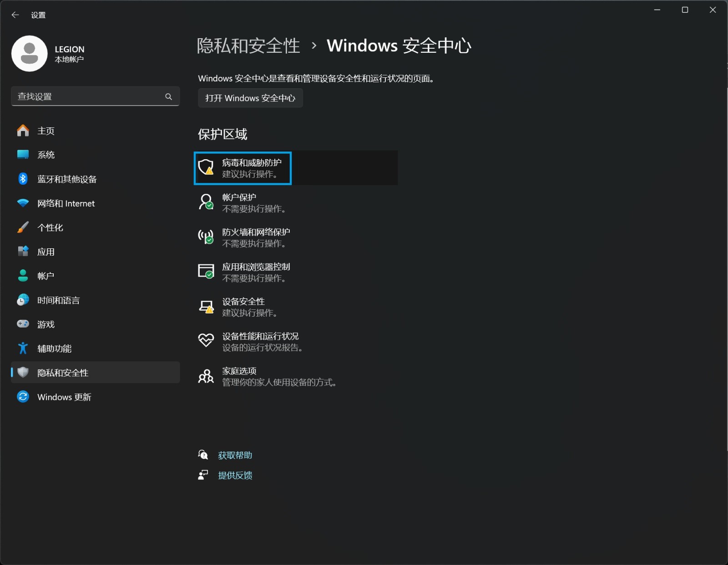Click the Apps icon in sidebar

pyautogui.click(x=23, y=251)
